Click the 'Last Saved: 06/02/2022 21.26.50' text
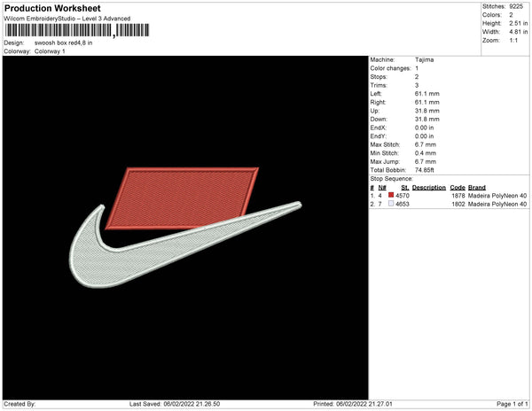Screen dimensions: 532x411 click(175, 404)
